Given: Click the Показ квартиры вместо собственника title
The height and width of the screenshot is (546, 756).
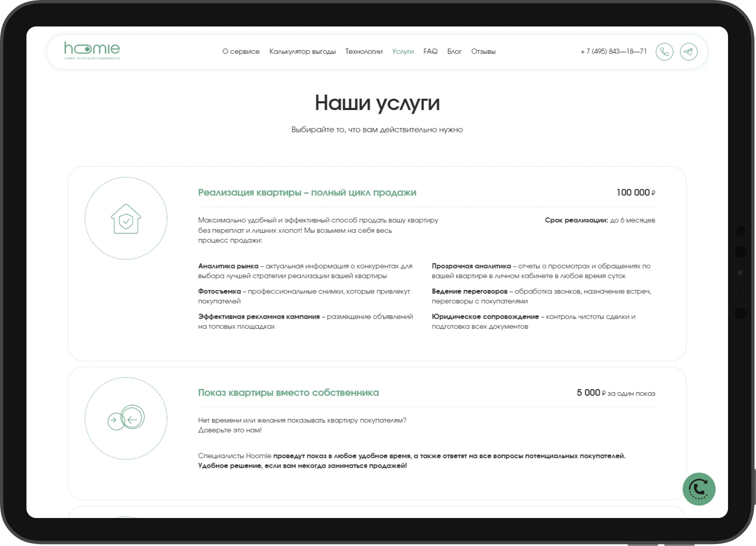Looking at the screenshot, I should tap(288, 392).
